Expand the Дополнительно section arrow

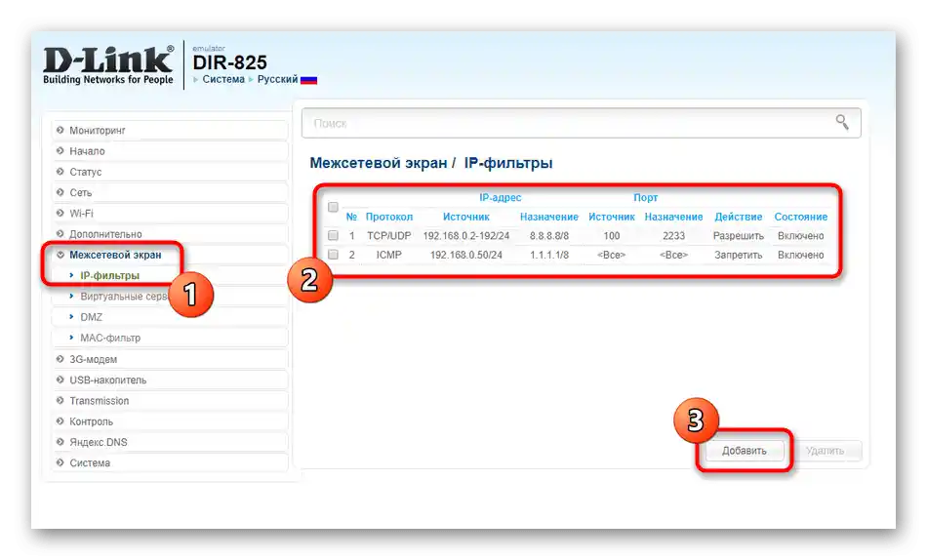click(60, 233)
